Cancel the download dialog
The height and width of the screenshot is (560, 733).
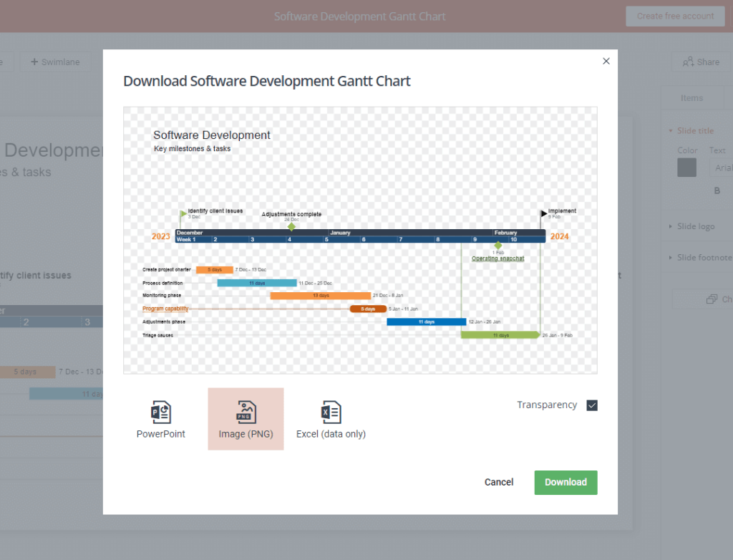[x=499, y=482]
